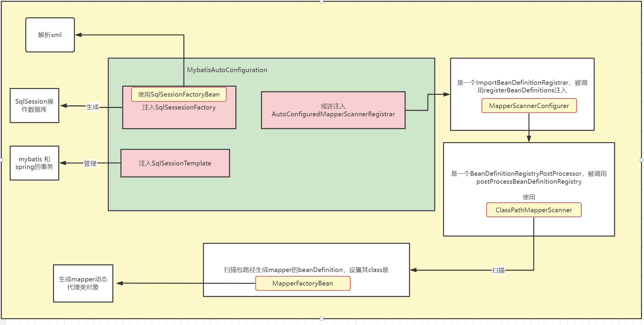Select the mybatis 和 spring的事务 box
This screenshot has width=644, height=325.
point(34,163)
